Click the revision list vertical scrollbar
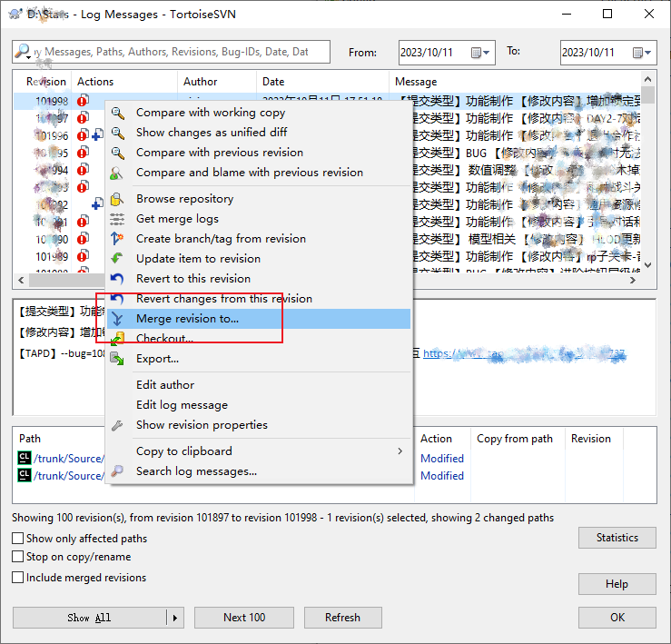 648,173
